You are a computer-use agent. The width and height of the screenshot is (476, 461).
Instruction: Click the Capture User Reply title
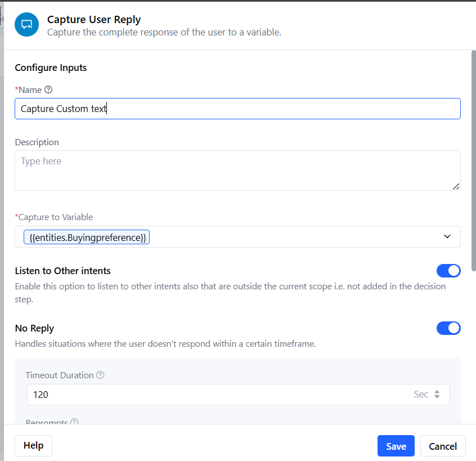pos(93,19)
